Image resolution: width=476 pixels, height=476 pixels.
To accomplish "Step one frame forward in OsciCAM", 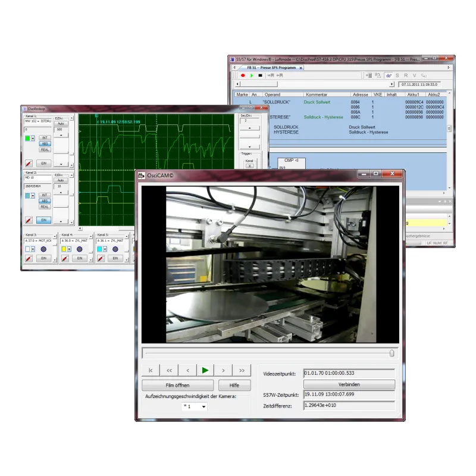I will (223, 370).
